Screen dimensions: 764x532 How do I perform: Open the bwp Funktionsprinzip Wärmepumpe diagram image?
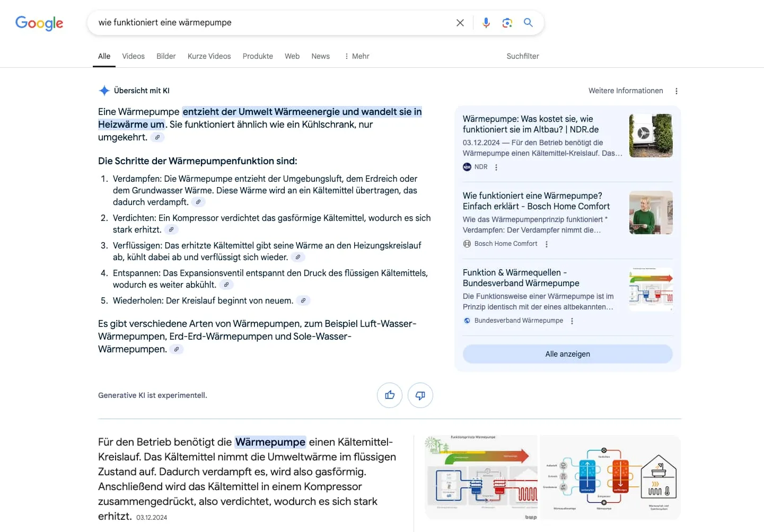(x=481, y=477)
